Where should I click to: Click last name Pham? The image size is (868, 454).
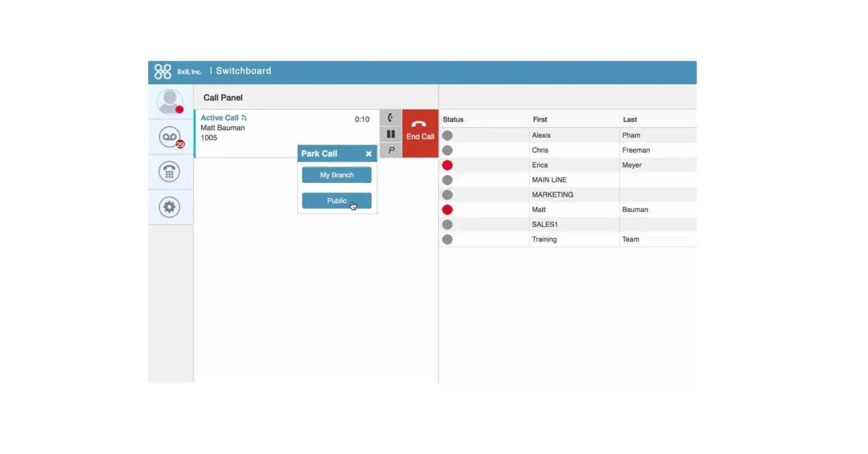(x=631, y=135)
